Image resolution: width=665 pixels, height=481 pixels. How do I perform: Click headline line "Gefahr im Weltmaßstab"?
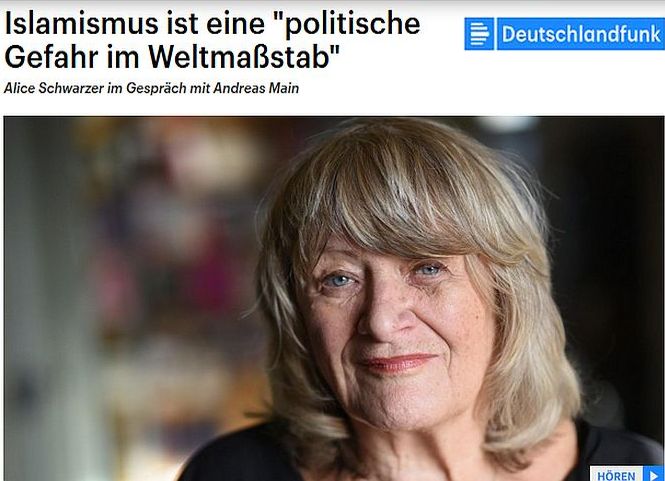point(173,57)
